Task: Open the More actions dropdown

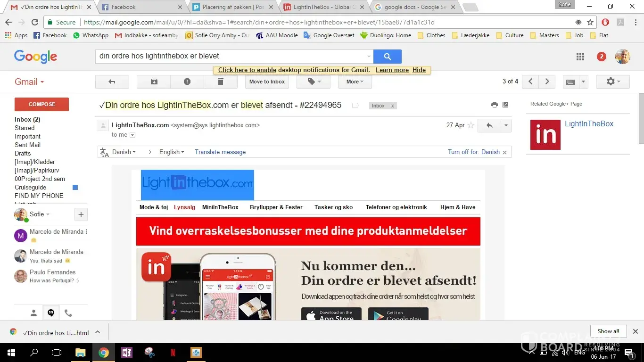Action: point(355,82)
